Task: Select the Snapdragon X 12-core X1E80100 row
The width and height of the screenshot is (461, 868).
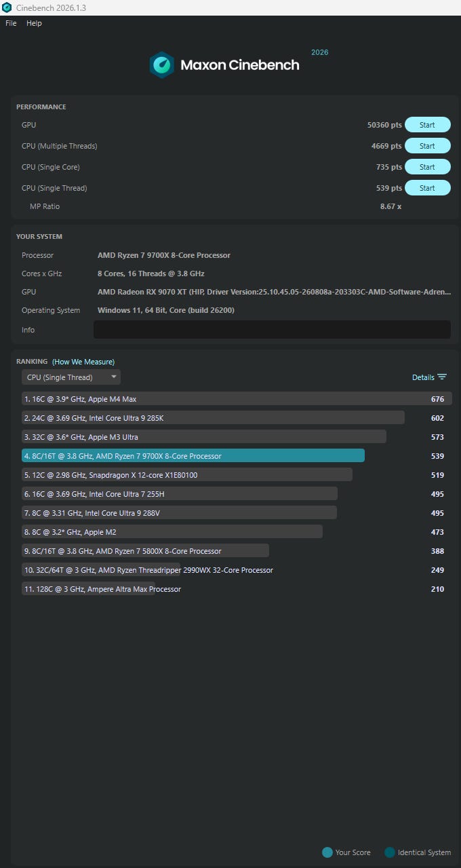Action: (x=237, y=475)
